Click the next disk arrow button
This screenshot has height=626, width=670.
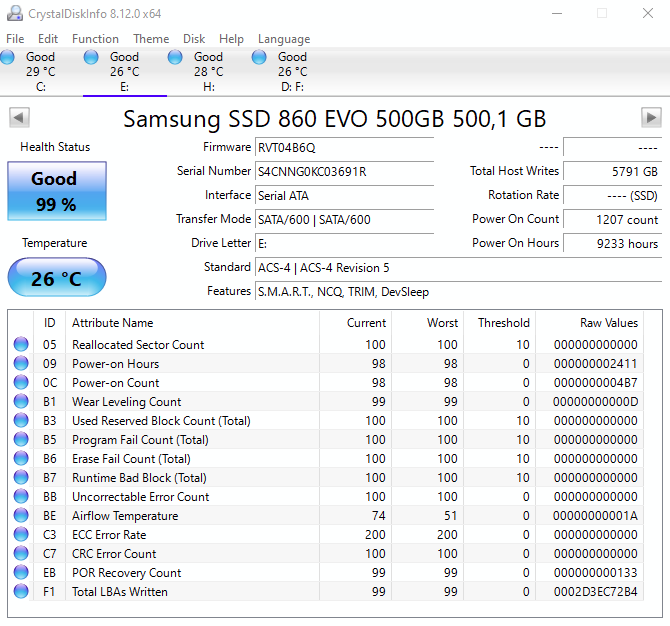tap(651, 118)
